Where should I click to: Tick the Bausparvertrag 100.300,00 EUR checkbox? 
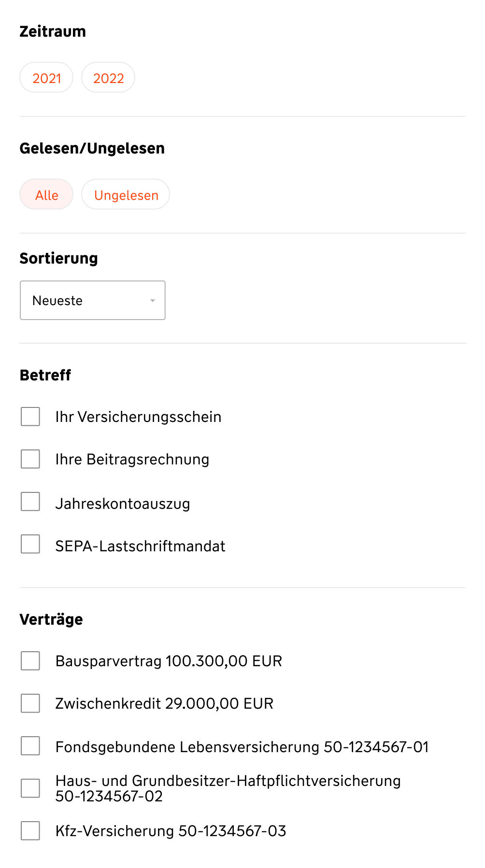click(x=30, y=661)
